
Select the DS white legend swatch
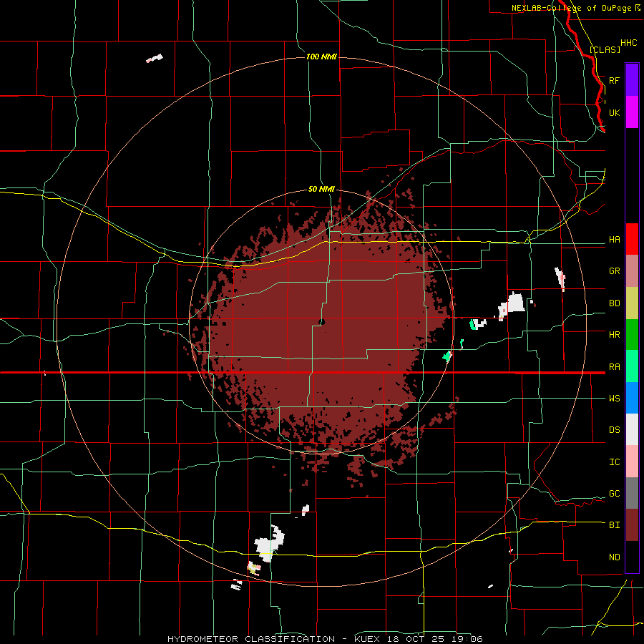(632, 429)
